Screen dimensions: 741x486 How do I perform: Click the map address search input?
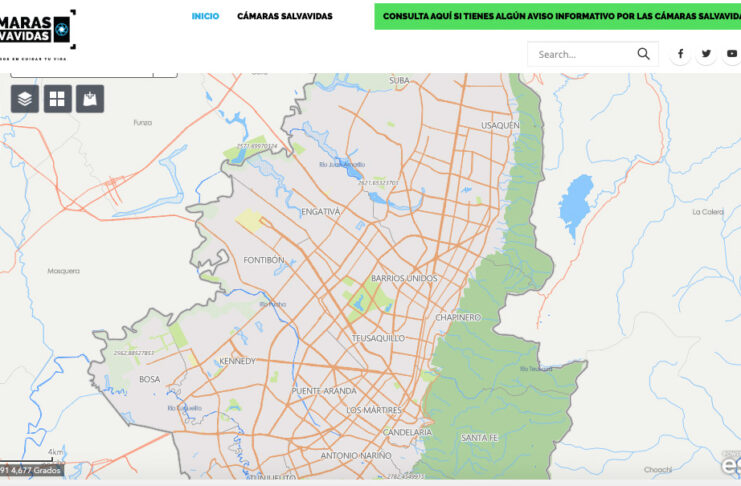(80, 73)
